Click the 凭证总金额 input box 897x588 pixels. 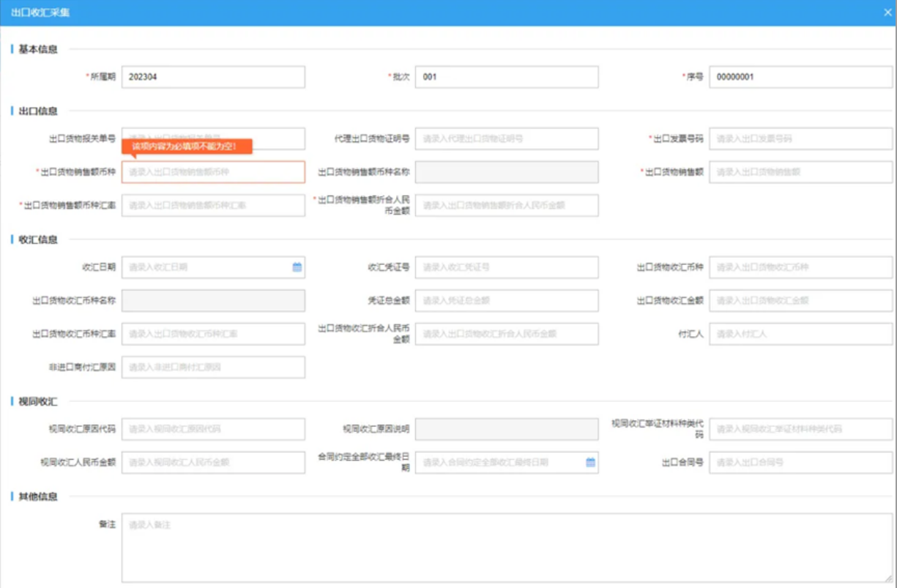click(x=506, y=300)
